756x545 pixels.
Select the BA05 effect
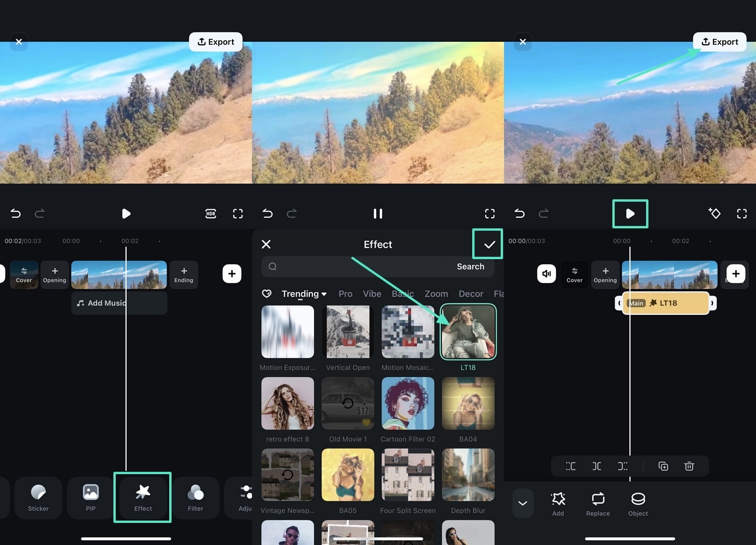point(348,475)
